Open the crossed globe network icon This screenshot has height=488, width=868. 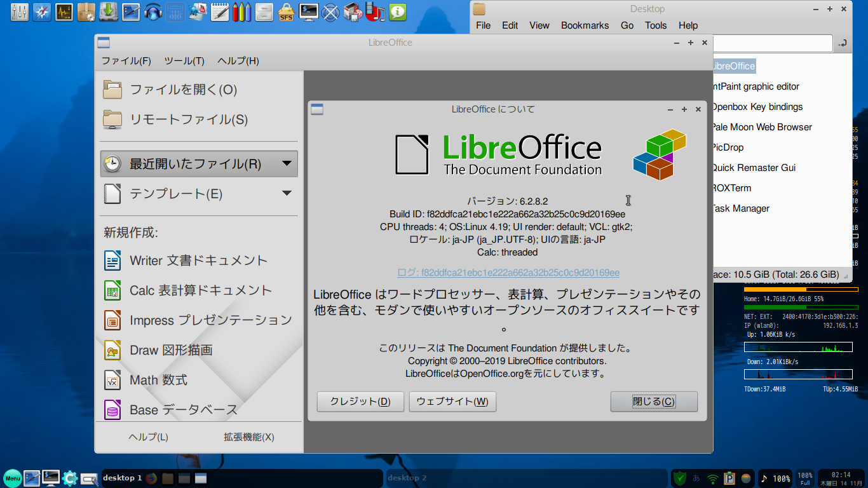tap(330, 11)
